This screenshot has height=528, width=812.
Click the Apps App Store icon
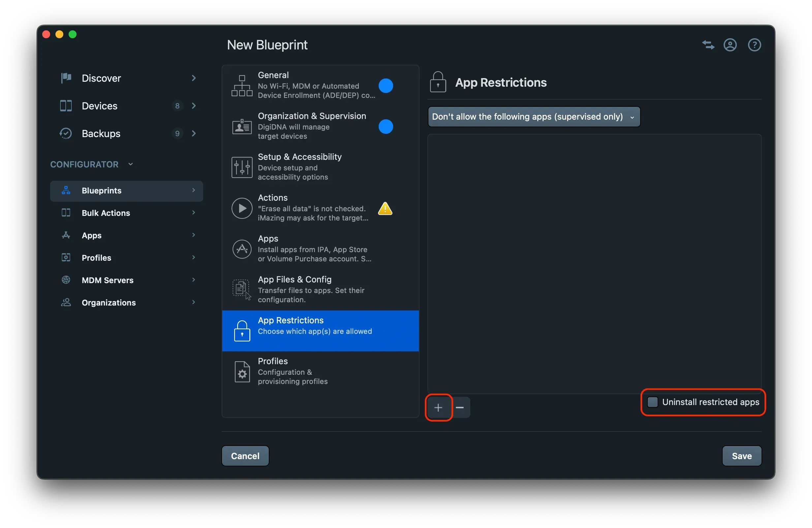pyautogui.click(x=241, y=249)
